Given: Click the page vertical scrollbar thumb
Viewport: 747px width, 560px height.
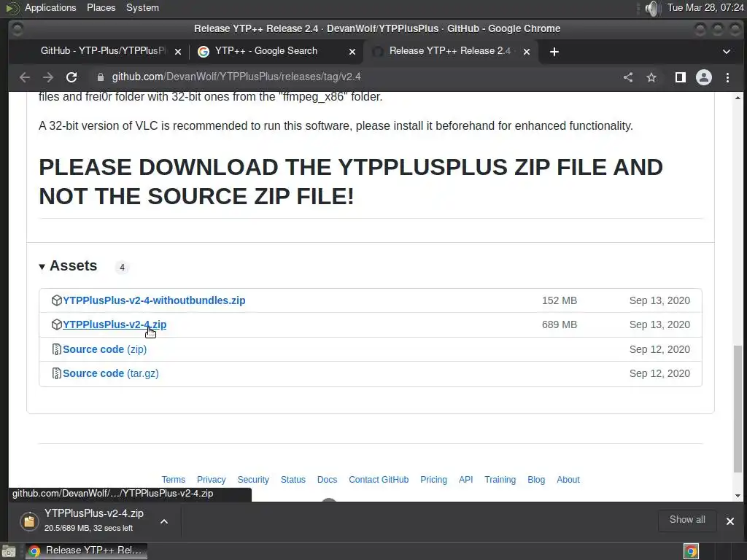Looking at the screenshot, I should [738, 409].
